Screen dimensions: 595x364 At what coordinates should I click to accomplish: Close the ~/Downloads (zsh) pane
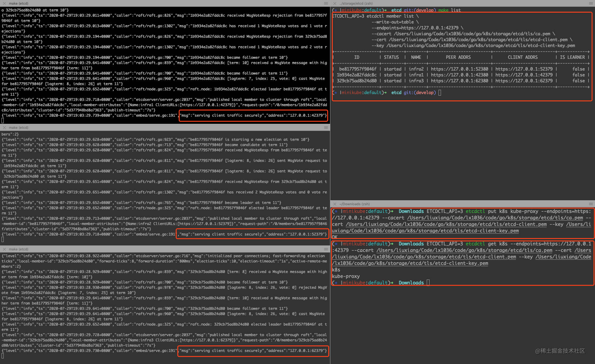(335, 204)
